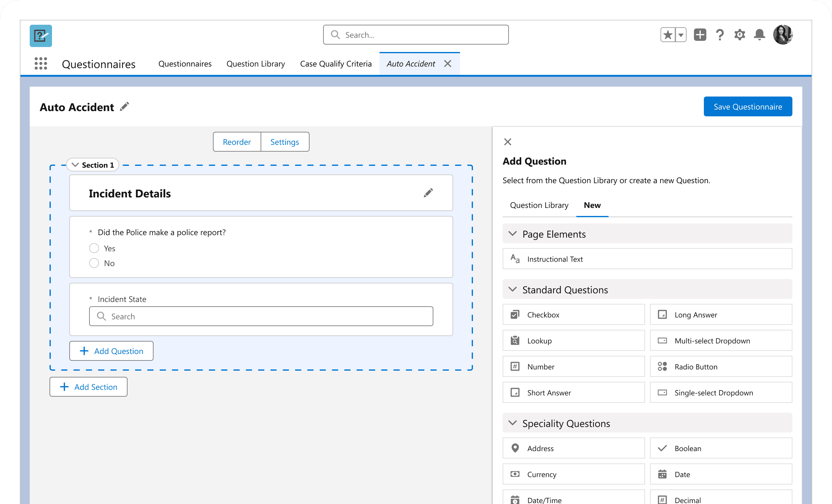Click the Save Questionnaire button
The height and width of the screenshot is (504, 832).
(747, 107)
